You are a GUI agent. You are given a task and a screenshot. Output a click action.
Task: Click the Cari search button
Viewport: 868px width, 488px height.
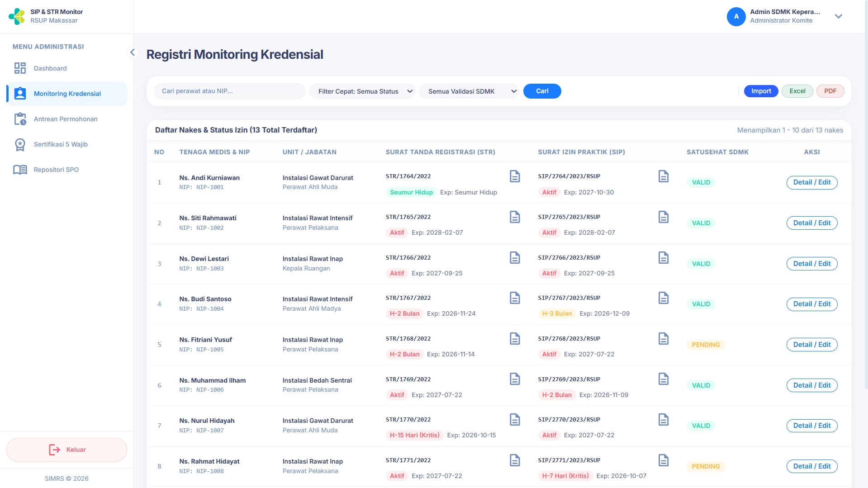tap(542, 91)
